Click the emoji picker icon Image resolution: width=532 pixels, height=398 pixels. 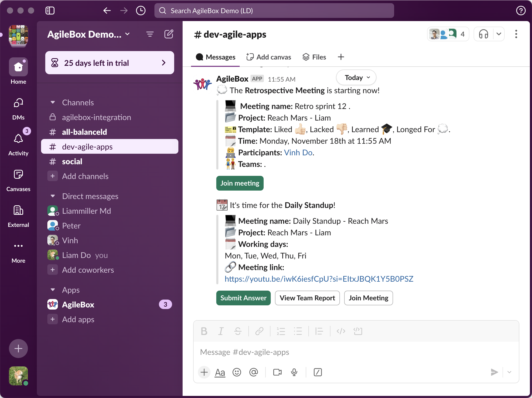click(x=237, y=372)
